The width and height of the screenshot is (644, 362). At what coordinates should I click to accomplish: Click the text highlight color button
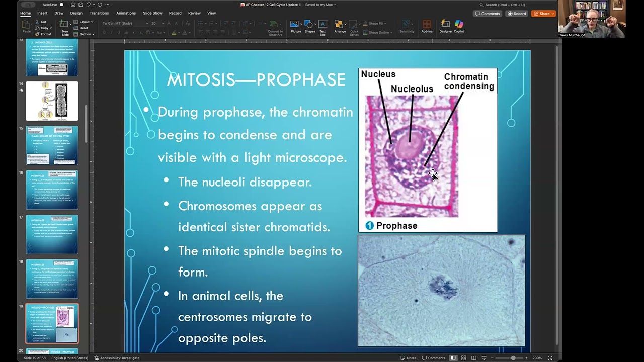[x=174, y=32]
